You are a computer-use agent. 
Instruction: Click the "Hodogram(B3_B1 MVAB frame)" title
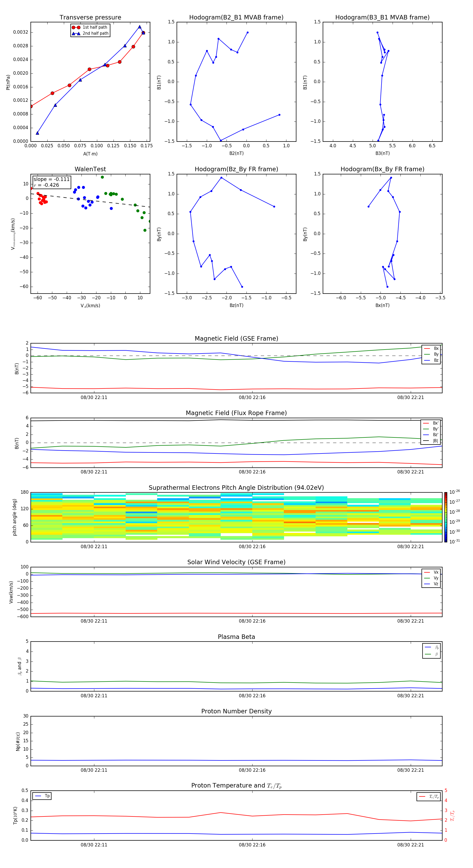(x=382, y=18)
